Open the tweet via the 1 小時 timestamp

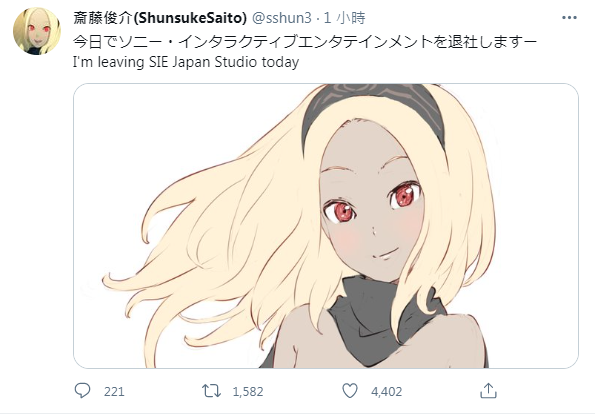344,18
